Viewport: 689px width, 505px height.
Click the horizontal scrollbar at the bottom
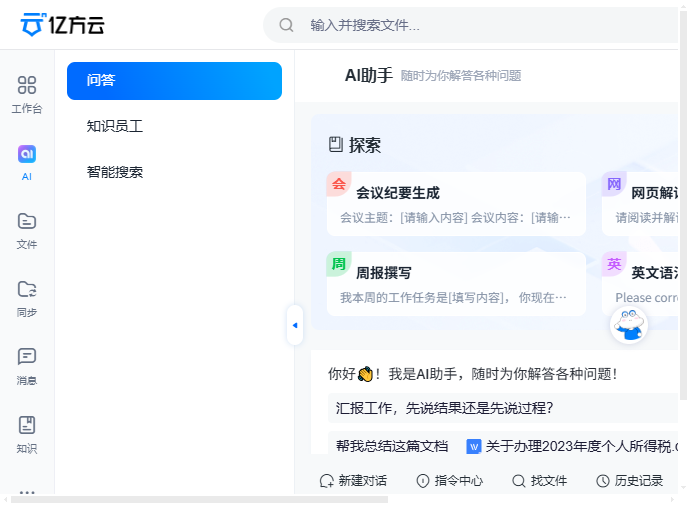coord(199,500)
